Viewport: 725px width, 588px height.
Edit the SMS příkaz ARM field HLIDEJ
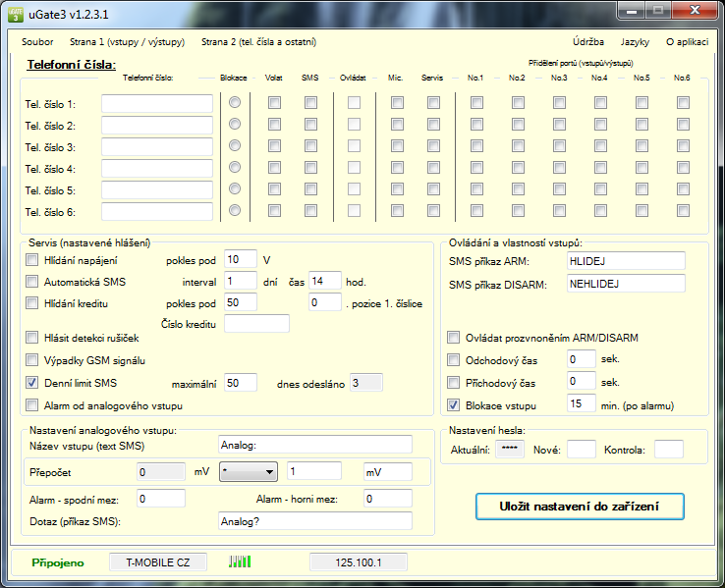click(626, 261)
